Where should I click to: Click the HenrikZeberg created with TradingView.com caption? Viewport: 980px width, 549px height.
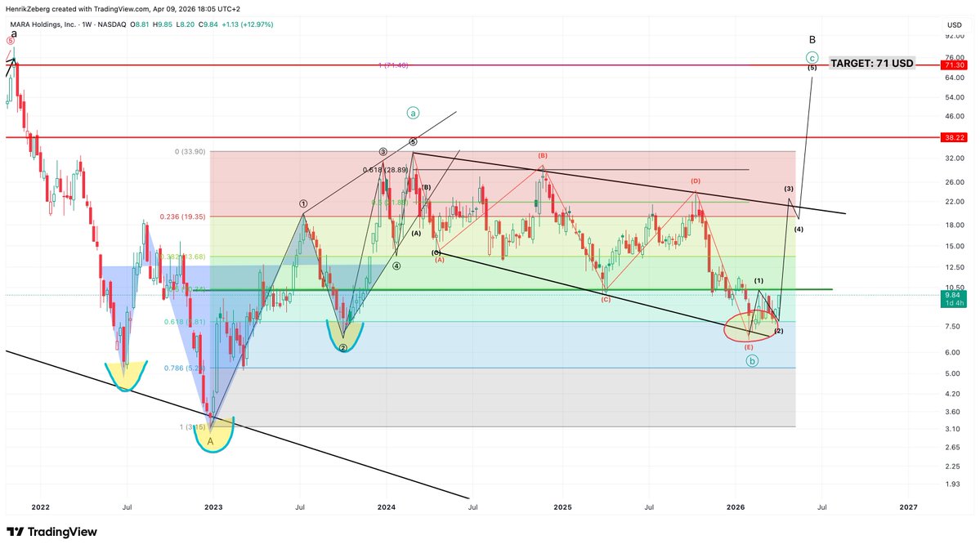[123, 9]
